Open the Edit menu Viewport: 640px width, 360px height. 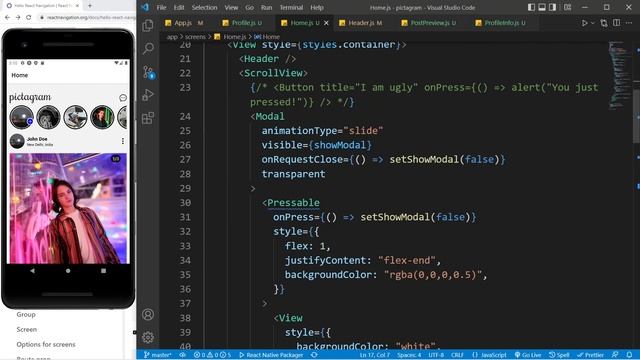coord(179,7)
